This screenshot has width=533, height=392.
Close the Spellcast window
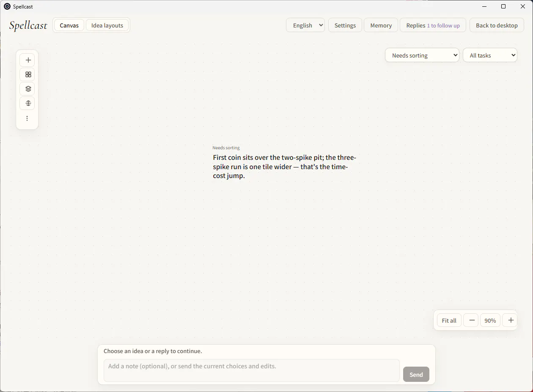pos(523,6)
